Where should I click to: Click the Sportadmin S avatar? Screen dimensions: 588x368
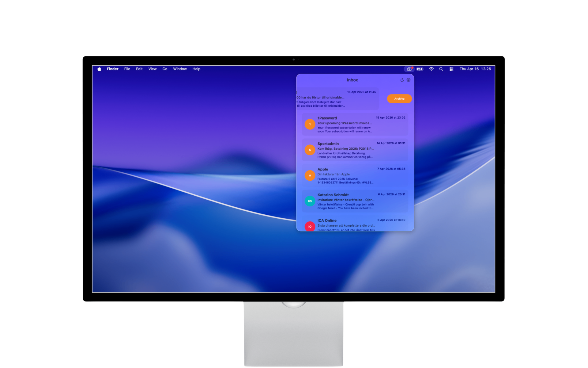pos(310,150)
